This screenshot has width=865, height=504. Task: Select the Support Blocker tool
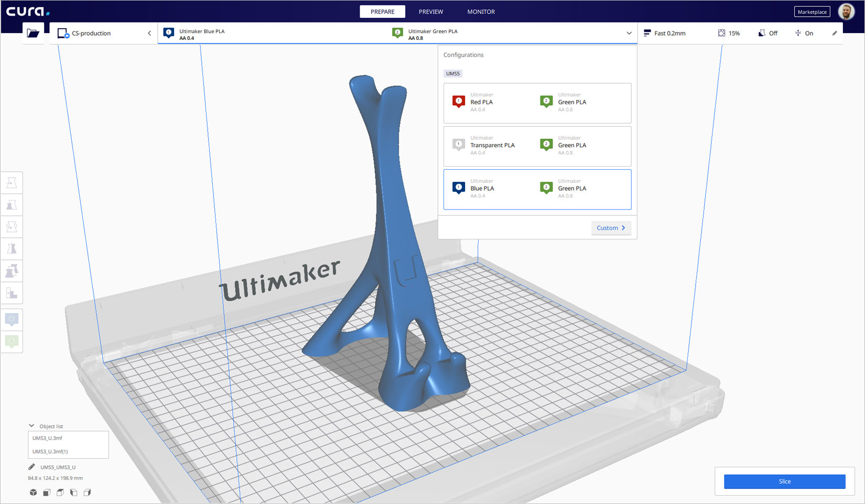(x=12, y=293)
